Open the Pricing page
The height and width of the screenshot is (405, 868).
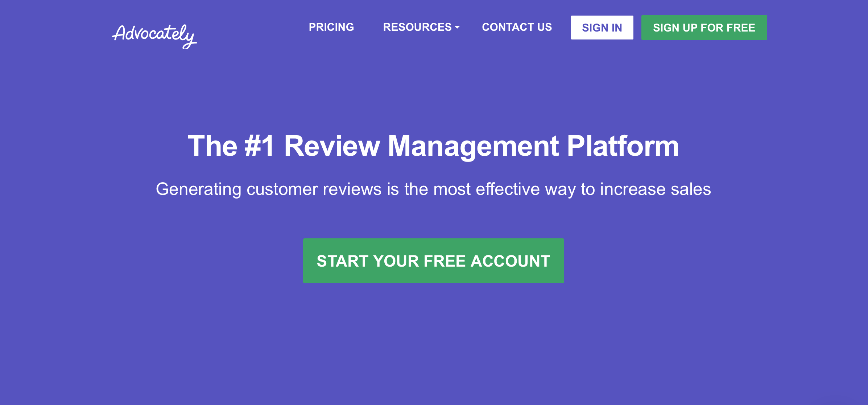pyautogui.click(x=331, y=27)
